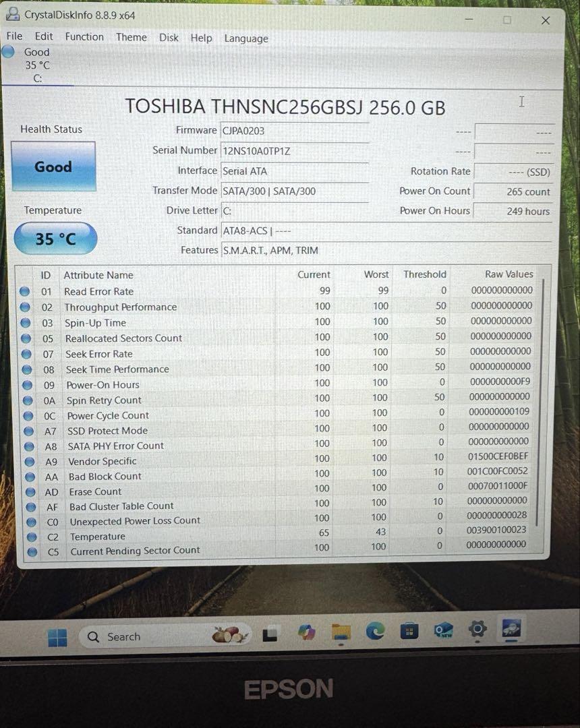Select raw value 01500CEF0BEF
Viewport: 580px width, 728px height.
(498, 456)
